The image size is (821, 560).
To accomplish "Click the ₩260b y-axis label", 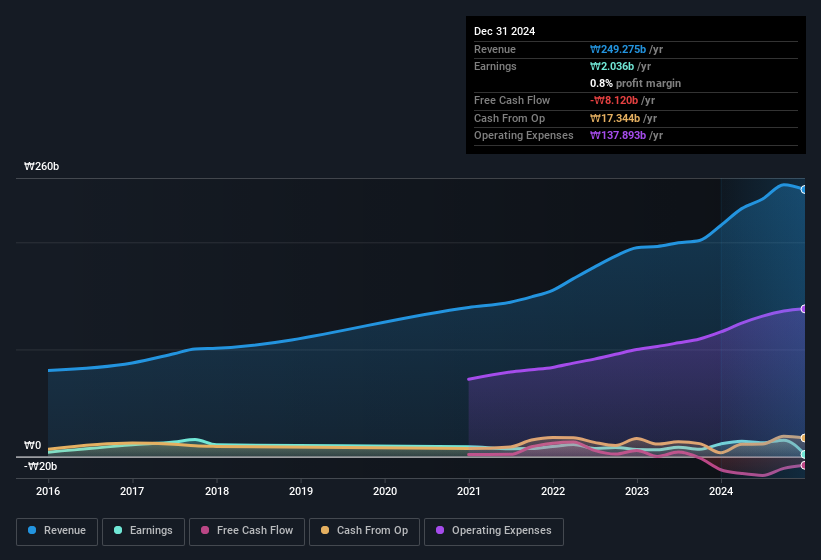I will click(41, 166).
